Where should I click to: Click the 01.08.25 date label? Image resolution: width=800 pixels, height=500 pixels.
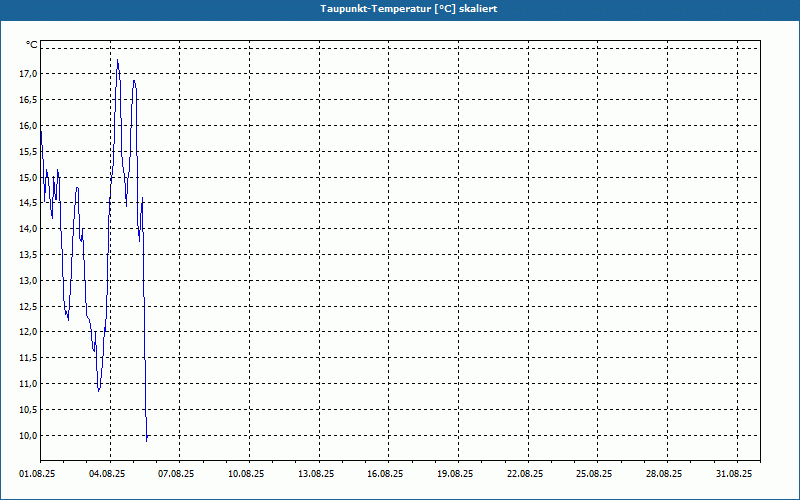tap(37, 474)
